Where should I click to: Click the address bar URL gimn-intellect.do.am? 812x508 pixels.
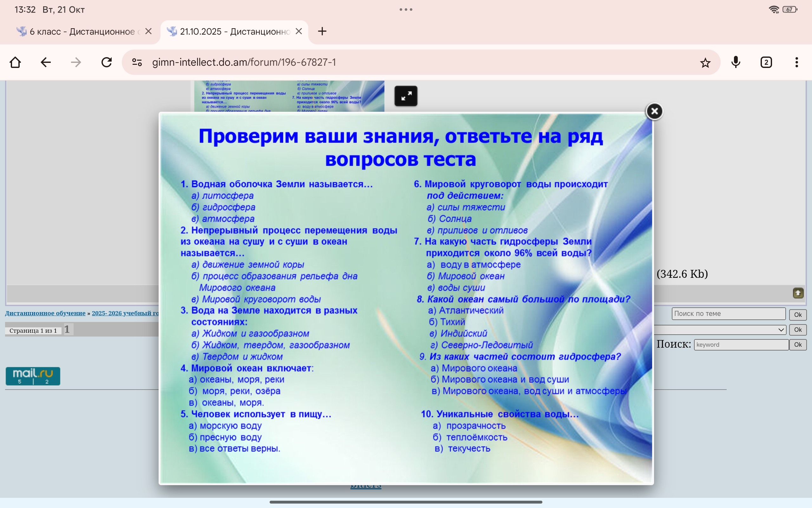pos(244,63)
